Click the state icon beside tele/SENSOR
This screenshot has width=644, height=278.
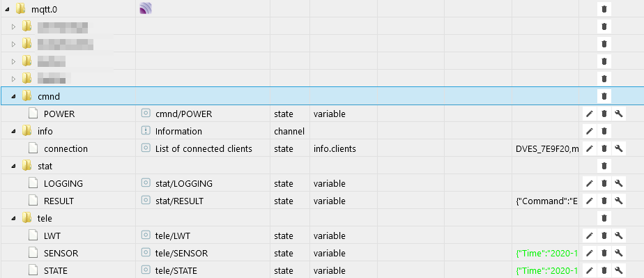pyautogui.click(x=146, y=253)
